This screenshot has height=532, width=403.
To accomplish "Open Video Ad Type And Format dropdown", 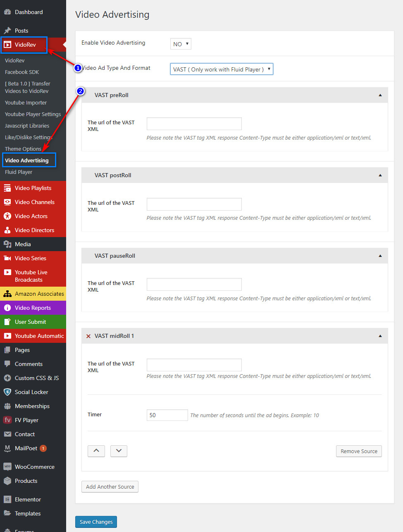I will pyautogui.click(x=222, y=69).
